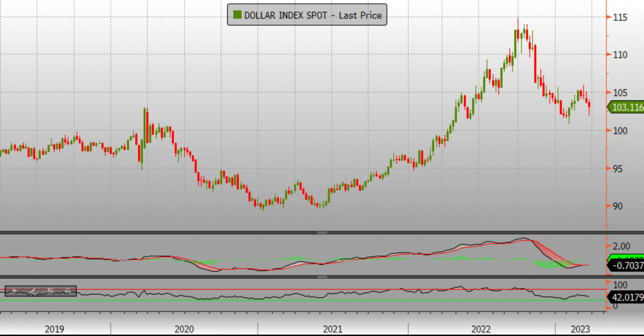
Task: Click the 2019 label on the time axis
Action: pos(56,329)
